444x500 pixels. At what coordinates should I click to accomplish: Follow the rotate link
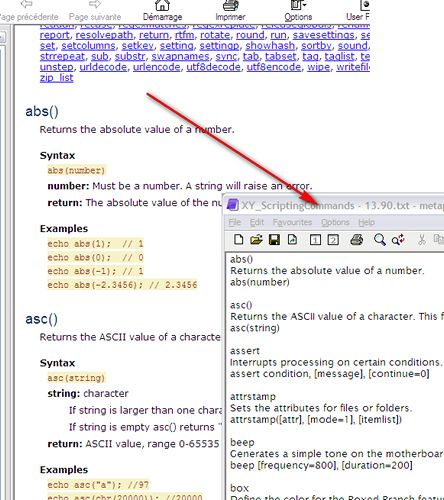(x=215, y=35)
